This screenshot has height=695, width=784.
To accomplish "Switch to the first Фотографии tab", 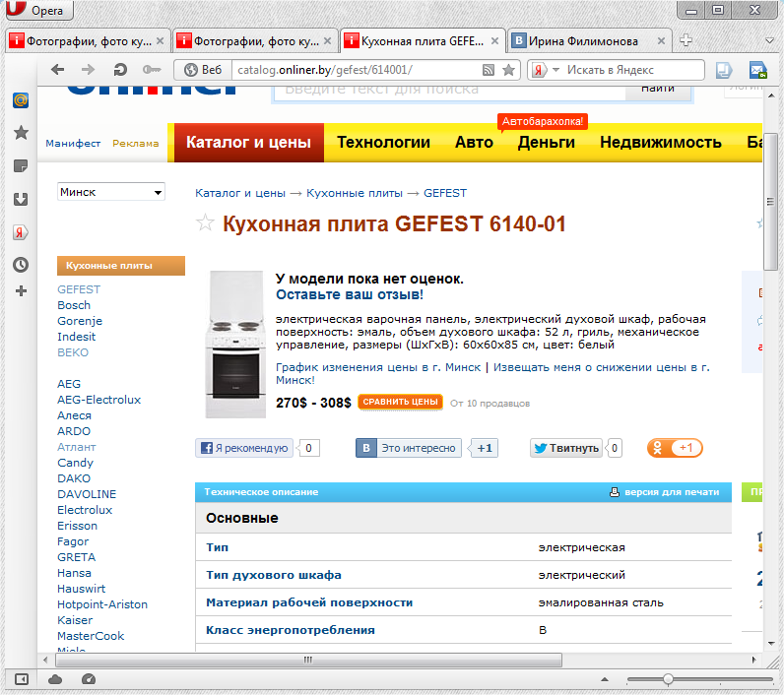I will (x=89, y=41).
